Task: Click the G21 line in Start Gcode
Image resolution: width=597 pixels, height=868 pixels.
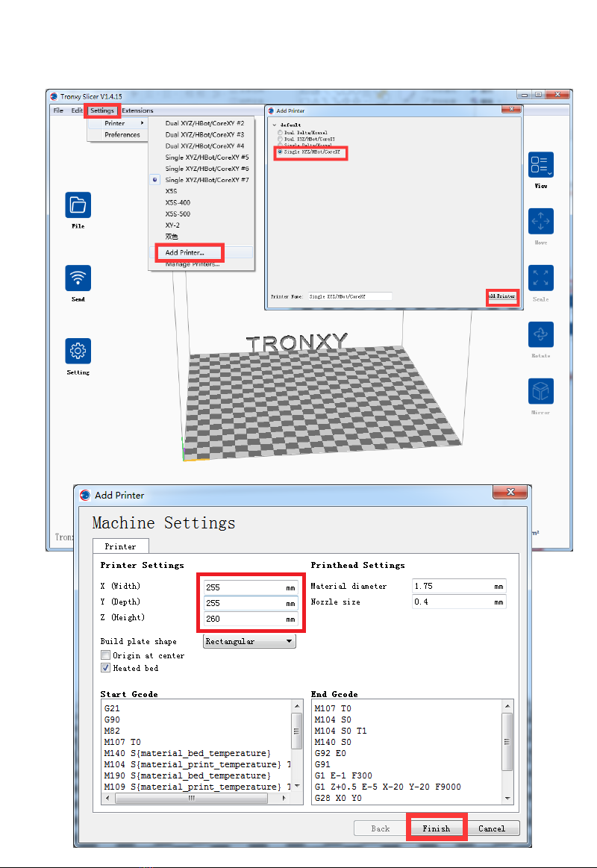Action: [x=112, y=708]
